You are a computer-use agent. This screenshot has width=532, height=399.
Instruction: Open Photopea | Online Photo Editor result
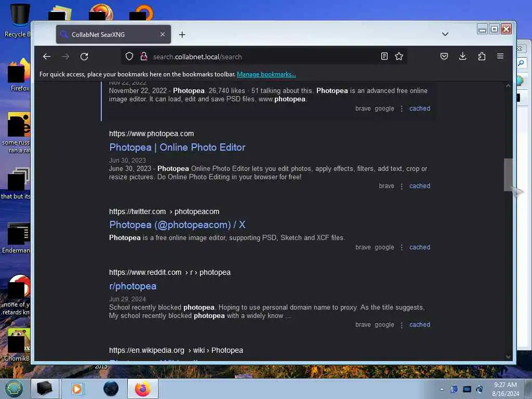point(177,147)
